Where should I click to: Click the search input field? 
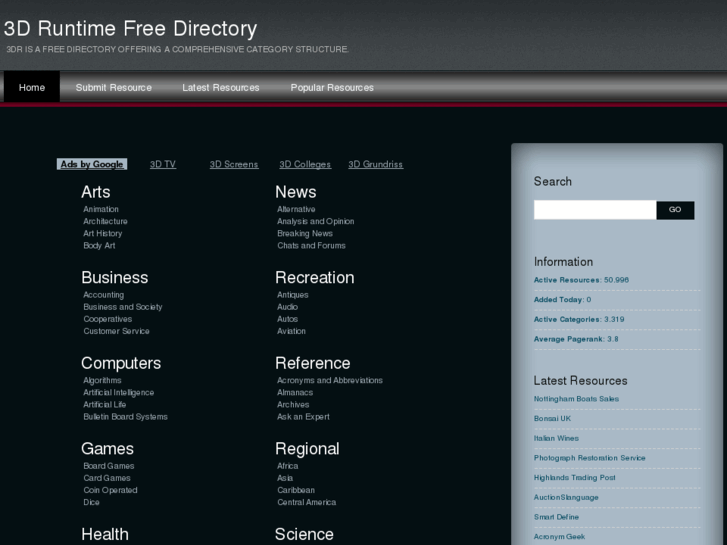(x=594, y=210)
